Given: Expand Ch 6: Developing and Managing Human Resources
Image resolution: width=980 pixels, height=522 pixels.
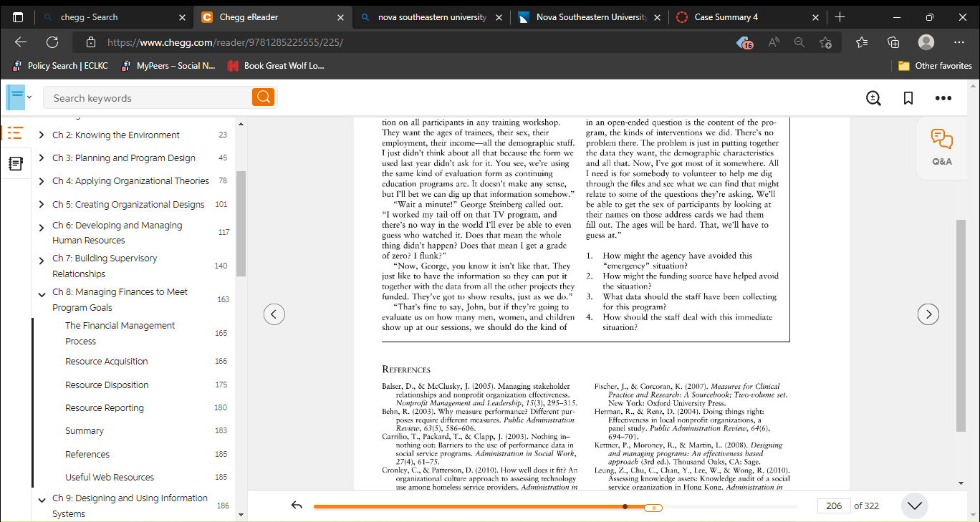Looking at the screenshot, I should pyautogui.click(x=42, y=227).
